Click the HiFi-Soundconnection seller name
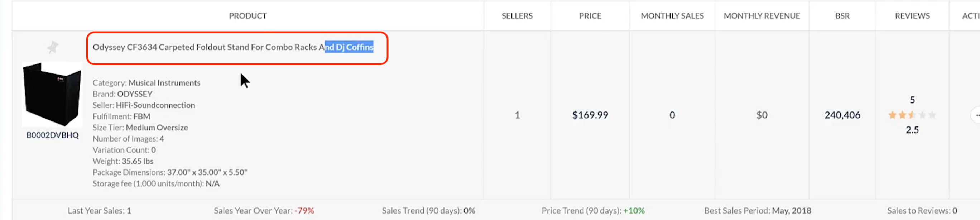Image resolution: width=980 pixels, height=220 pixels. (x=155, y=105)
